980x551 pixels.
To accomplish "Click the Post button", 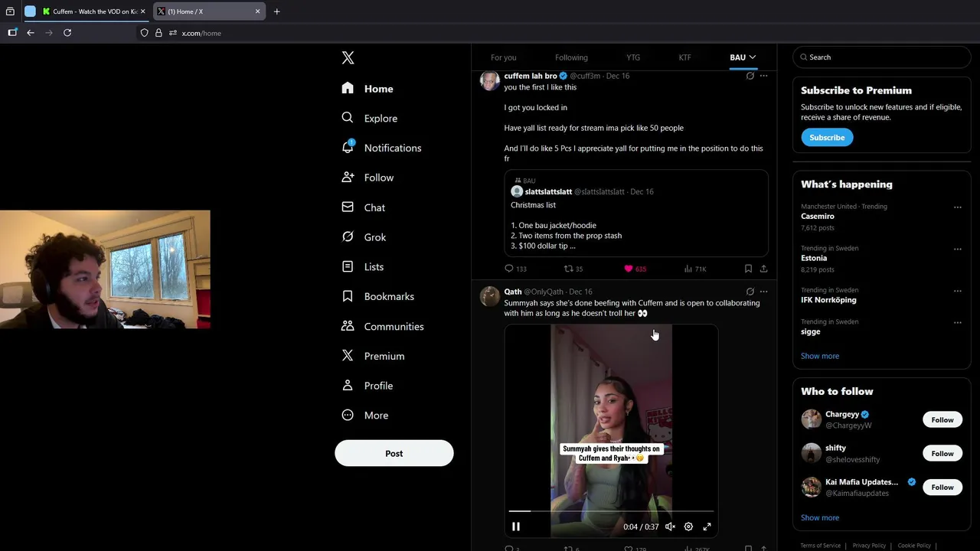I will click(x=394, y=453).
